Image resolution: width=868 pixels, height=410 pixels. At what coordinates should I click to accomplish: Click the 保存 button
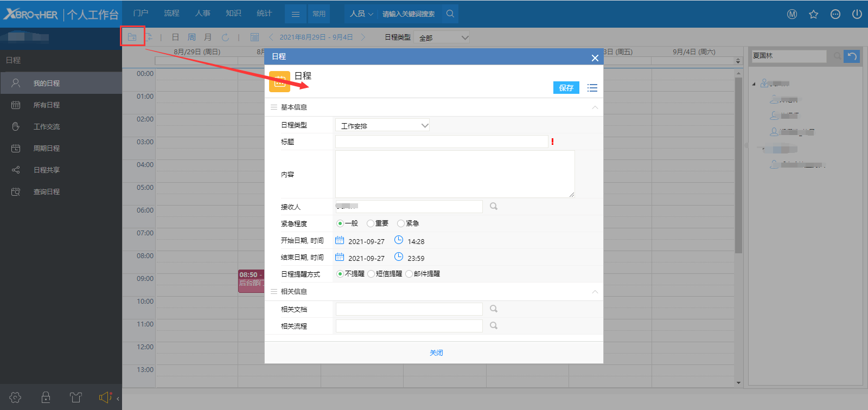coord(566,88)
